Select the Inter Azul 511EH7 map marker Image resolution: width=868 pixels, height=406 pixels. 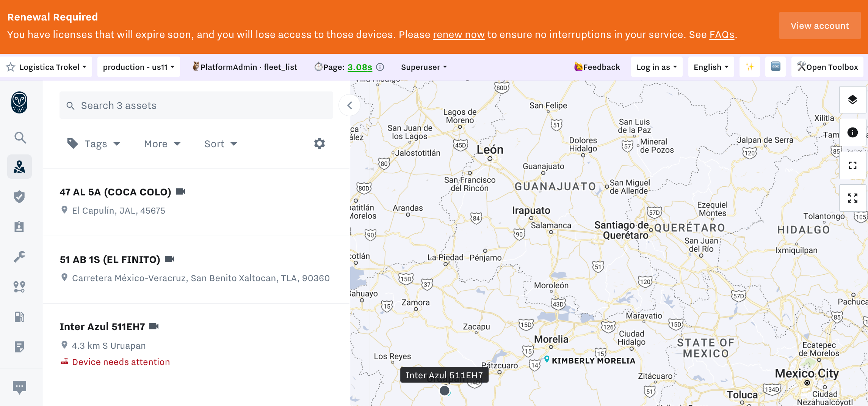[444, 390]
